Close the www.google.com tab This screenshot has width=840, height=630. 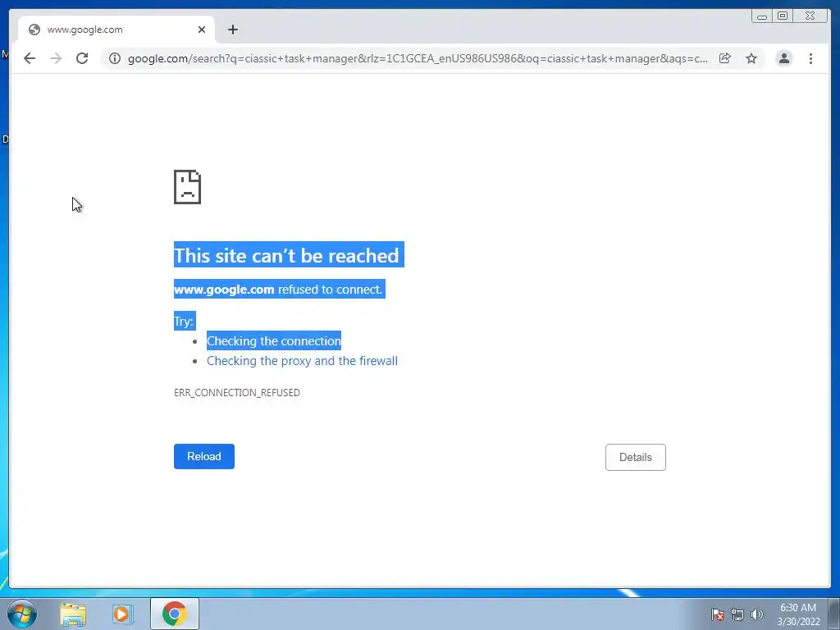point(202,30)
